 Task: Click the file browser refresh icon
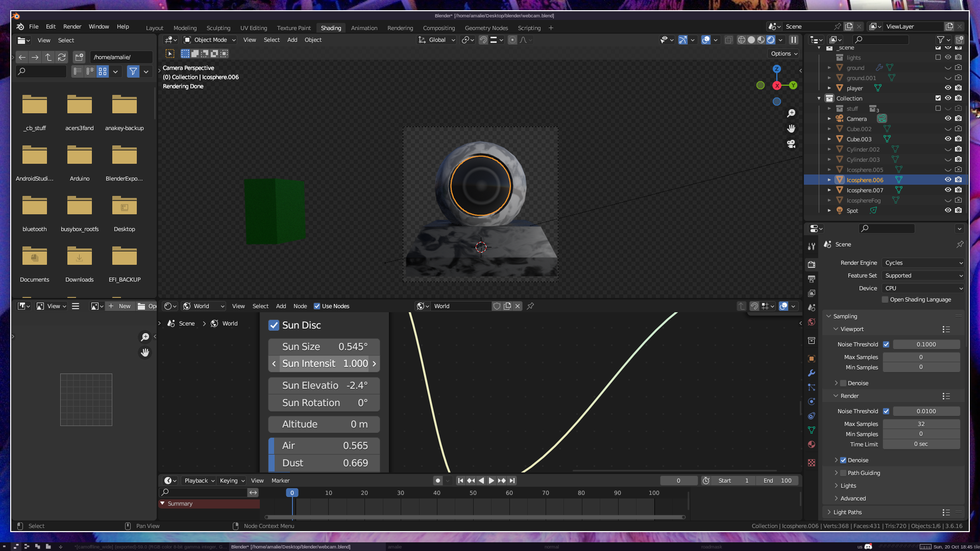point(62,57)
